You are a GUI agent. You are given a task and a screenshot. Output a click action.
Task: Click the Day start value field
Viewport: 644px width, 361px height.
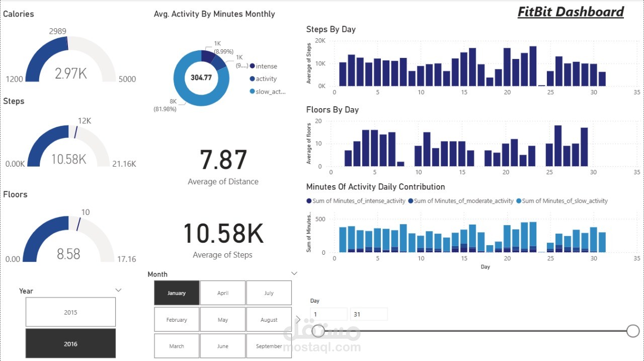point(329,314)
